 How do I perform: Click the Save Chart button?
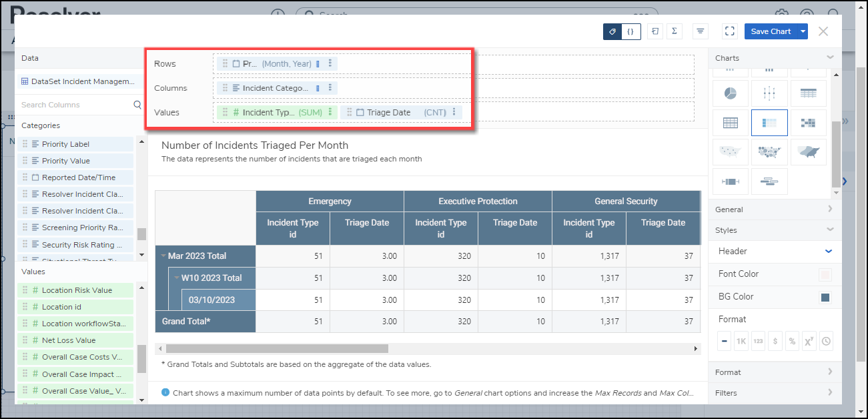pos(771,31)
